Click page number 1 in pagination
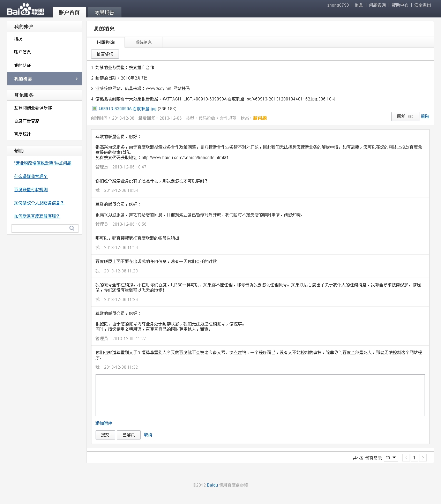The width and height of the screenshot is (441, 504). pyautogui.click(x=414, y=458)
